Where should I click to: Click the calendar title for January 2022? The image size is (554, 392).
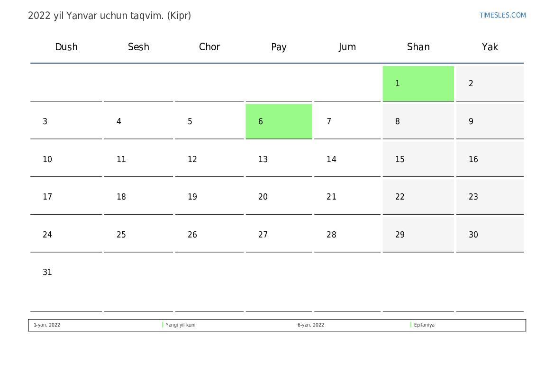(x=109, y=16)
